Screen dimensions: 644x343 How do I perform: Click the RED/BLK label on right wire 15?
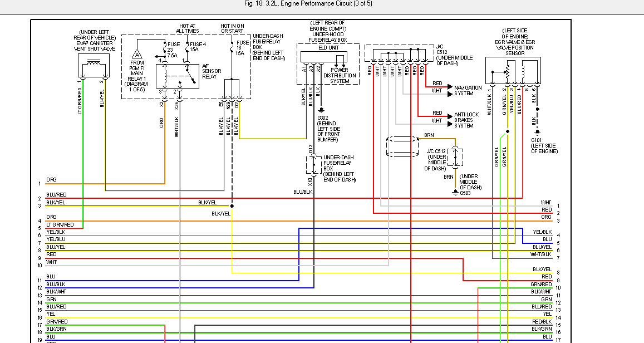542,322
